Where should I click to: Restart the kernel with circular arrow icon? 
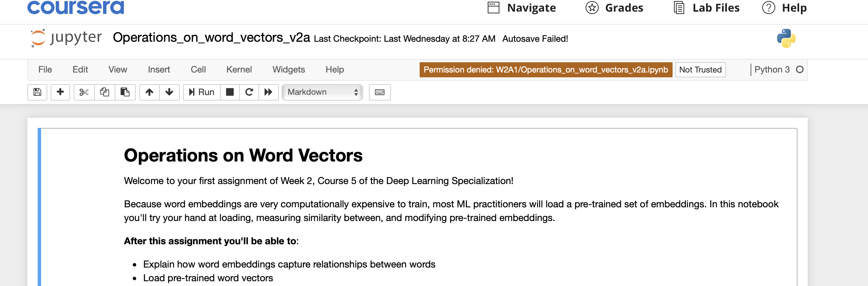pos(249,92)
